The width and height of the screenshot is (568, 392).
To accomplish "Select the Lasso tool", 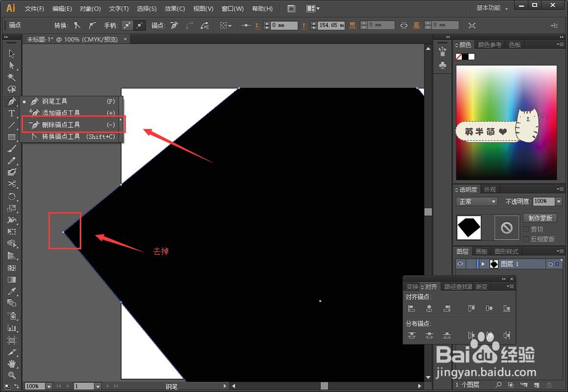I will pyautogui.click(x=11, y=89).
